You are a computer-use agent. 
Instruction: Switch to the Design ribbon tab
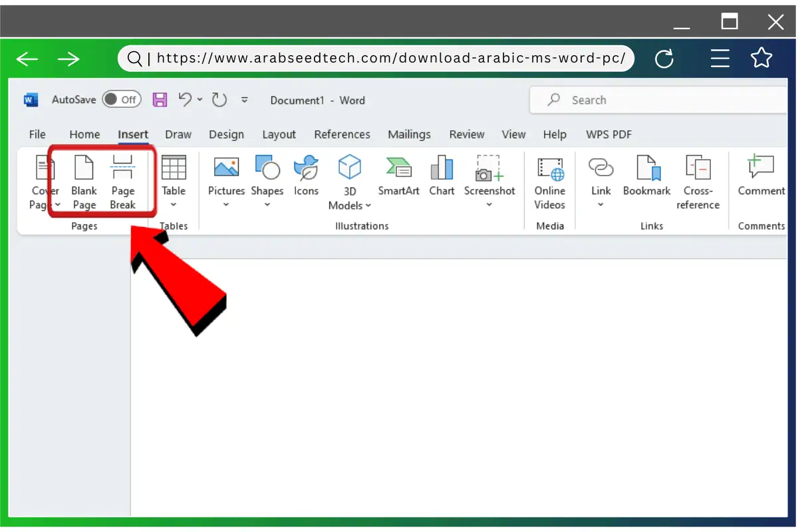227,134
